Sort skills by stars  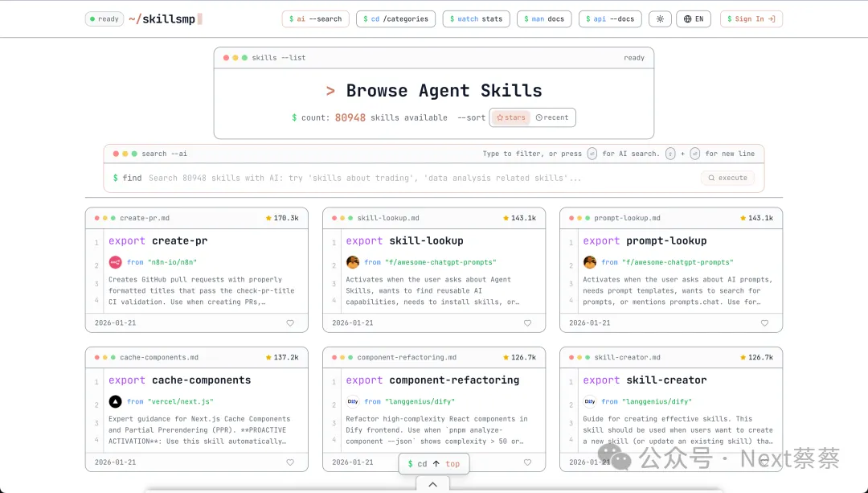pyautogui.click(x=511, y=117)
